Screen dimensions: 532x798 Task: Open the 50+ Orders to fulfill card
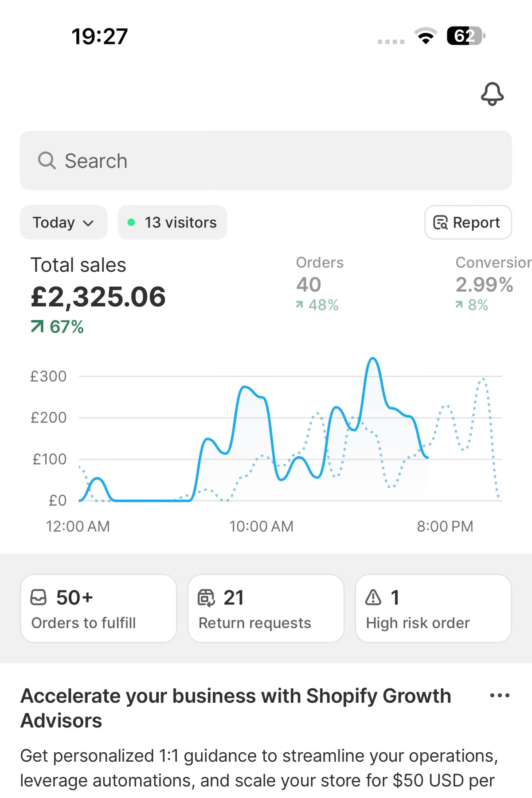click(98, 609)
